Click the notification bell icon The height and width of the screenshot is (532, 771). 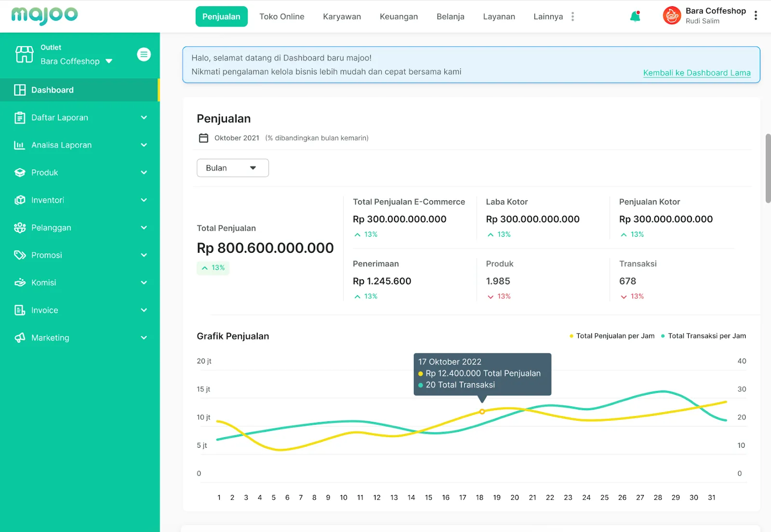coord(635,16)
